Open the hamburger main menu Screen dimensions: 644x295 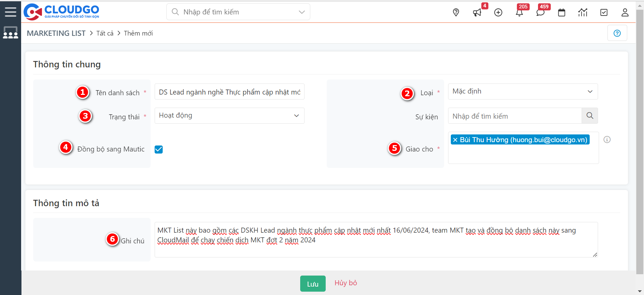coord(10,12)
